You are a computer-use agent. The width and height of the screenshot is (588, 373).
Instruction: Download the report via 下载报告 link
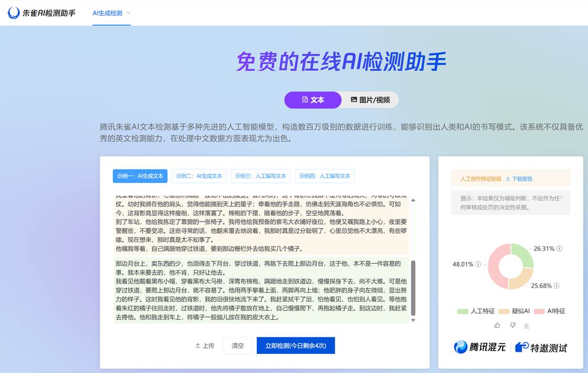tap(519, 179)
